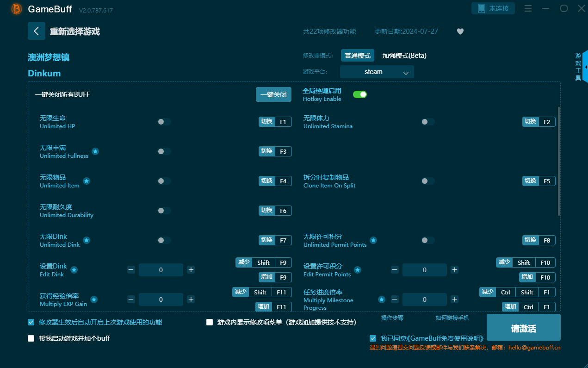Click the 请激活 activate button
The width and height of the screenshot is (588, 368).
tap(523, 328)
